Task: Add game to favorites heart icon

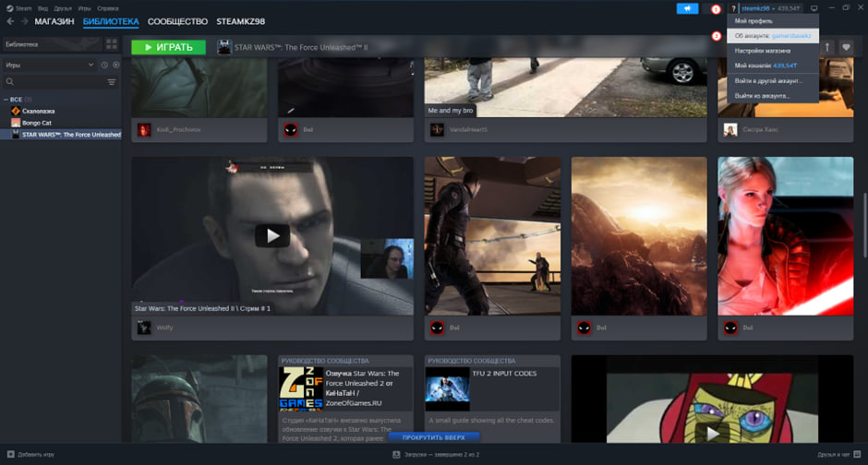Action: (846, 48)
